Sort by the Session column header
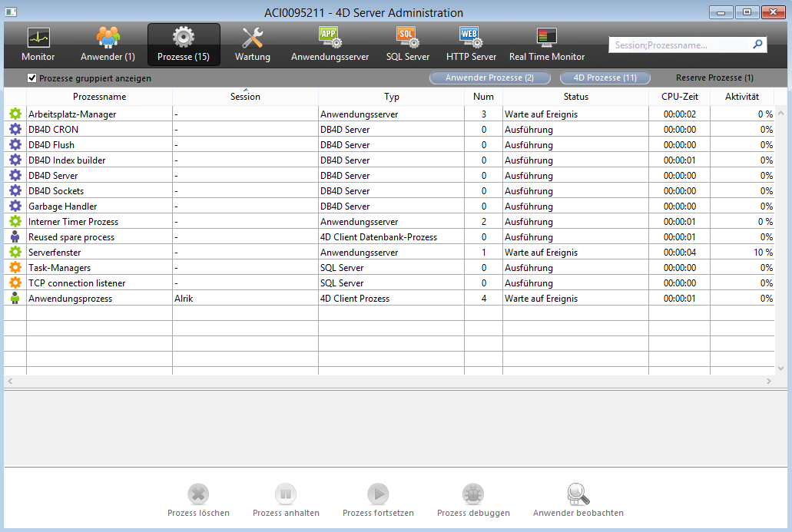 point(245,97)
